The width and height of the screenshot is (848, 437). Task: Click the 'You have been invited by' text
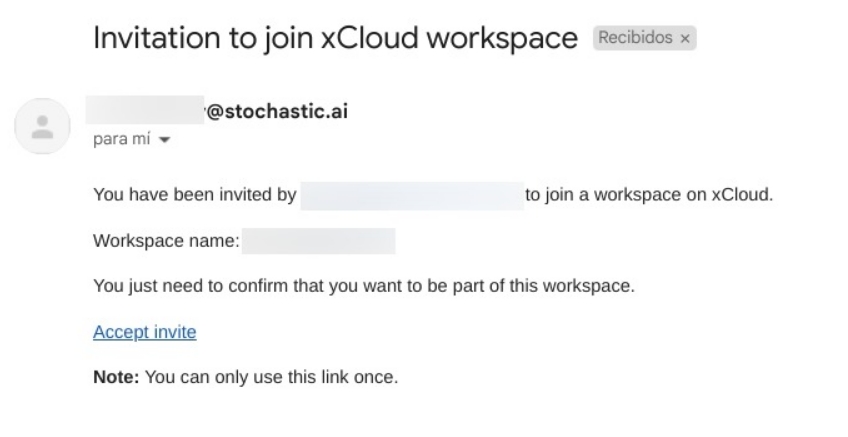coord(195,195)
